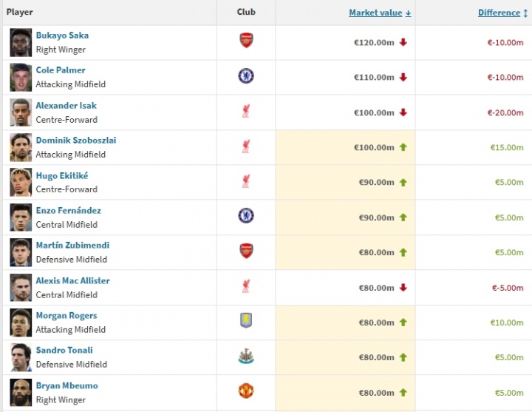Viewport: 532px width, 412px height.
Task: Click Chelsea crest in Cole Palmer row
Action: tap(246, 76)
